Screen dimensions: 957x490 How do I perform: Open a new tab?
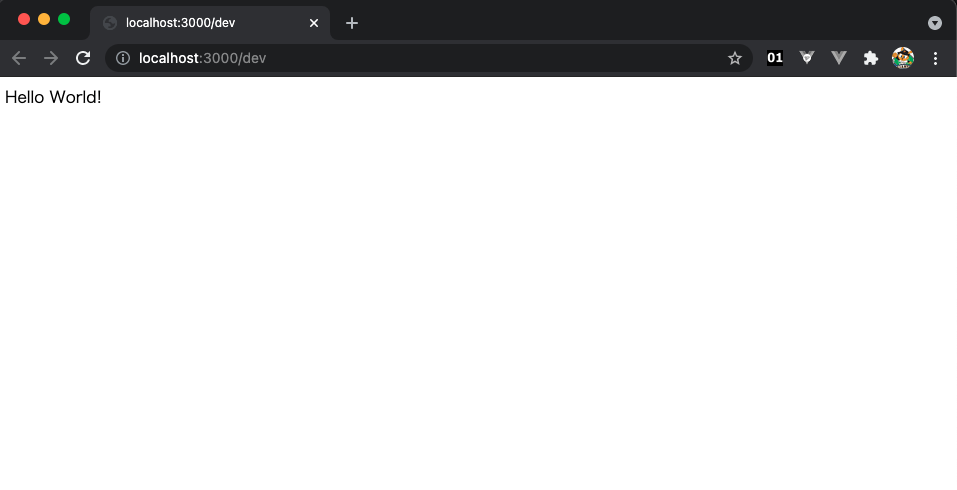352,23
